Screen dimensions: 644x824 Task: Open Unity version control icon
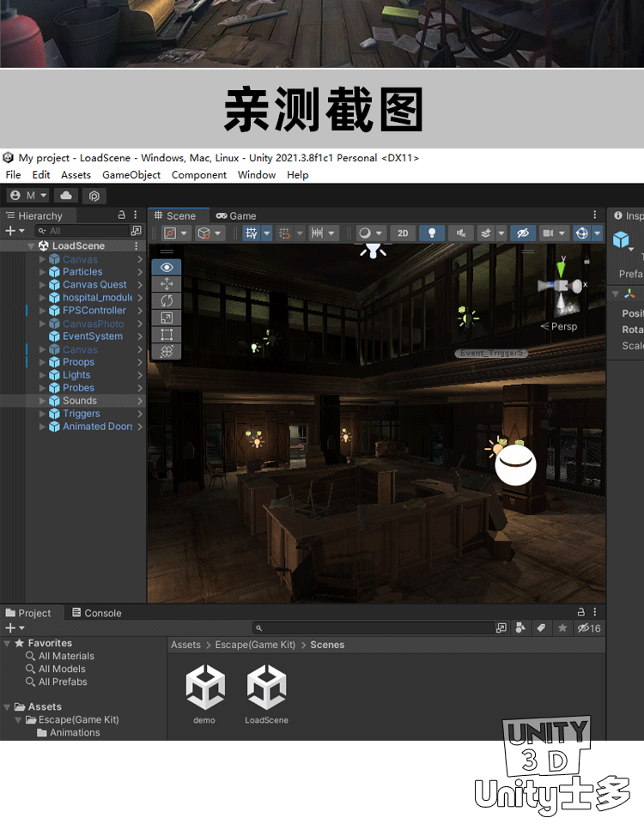pyautogui.click(x=94, y=196)
